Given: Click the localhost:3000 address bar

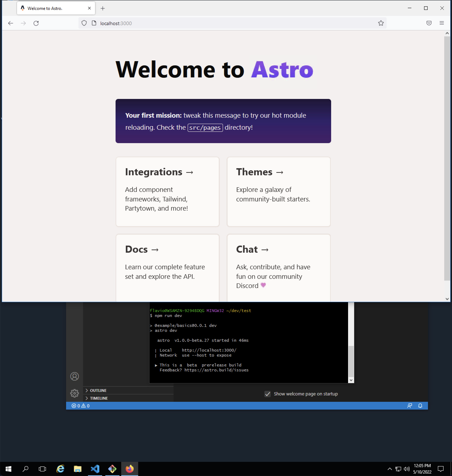Looking at the screenshot, I should 217,23.
